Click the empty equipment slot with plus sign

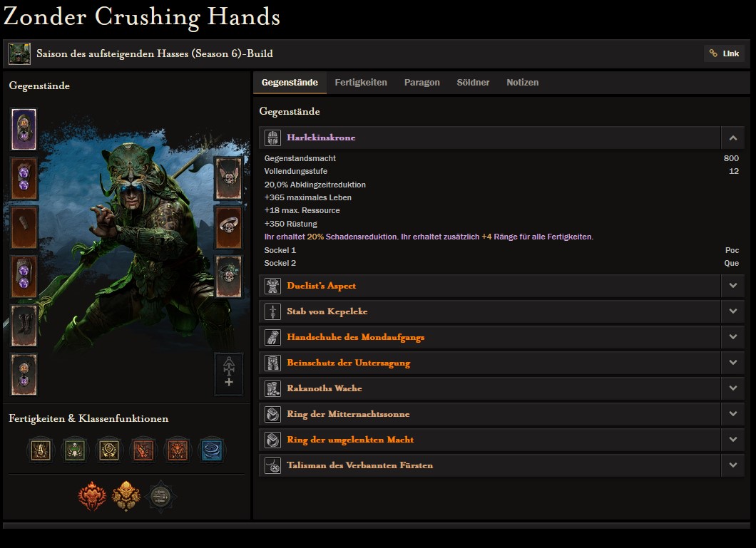pyautogui.click(x=228, y=375)
